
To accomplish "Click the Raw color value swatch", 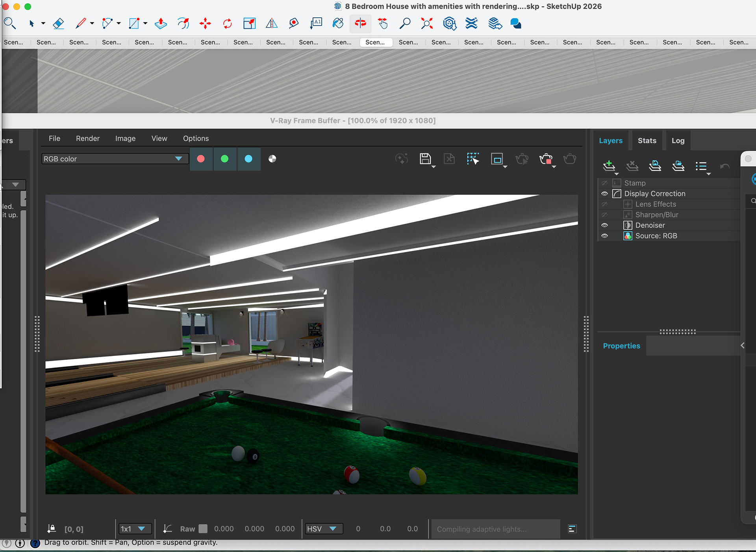I will coord(203,529).
